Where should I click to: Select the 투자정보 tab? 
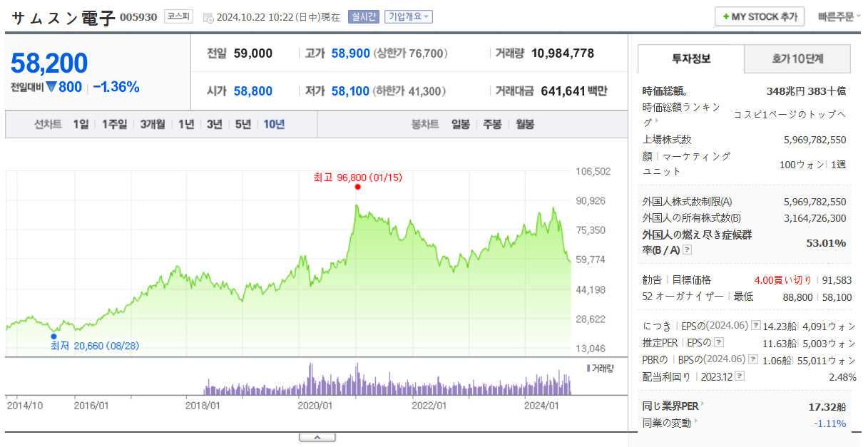pos(690,59)
